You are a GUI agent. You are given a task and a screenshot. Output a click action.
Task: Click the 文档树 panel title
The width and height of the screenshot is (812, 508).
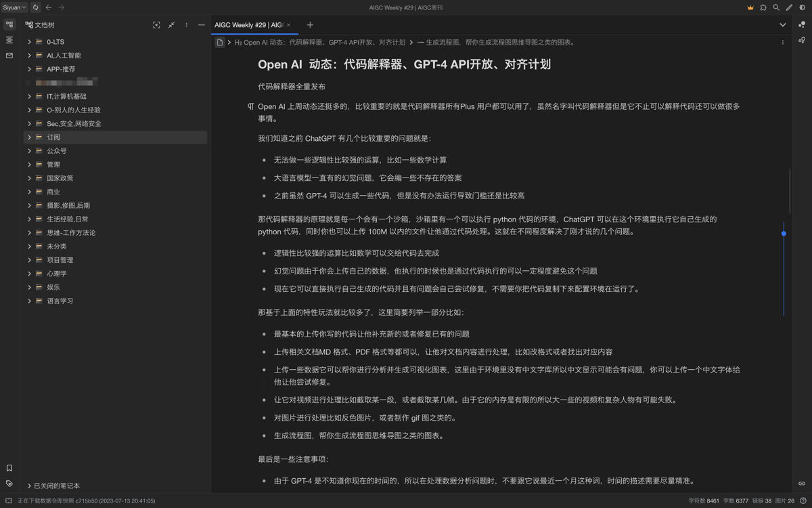(45, 25)
